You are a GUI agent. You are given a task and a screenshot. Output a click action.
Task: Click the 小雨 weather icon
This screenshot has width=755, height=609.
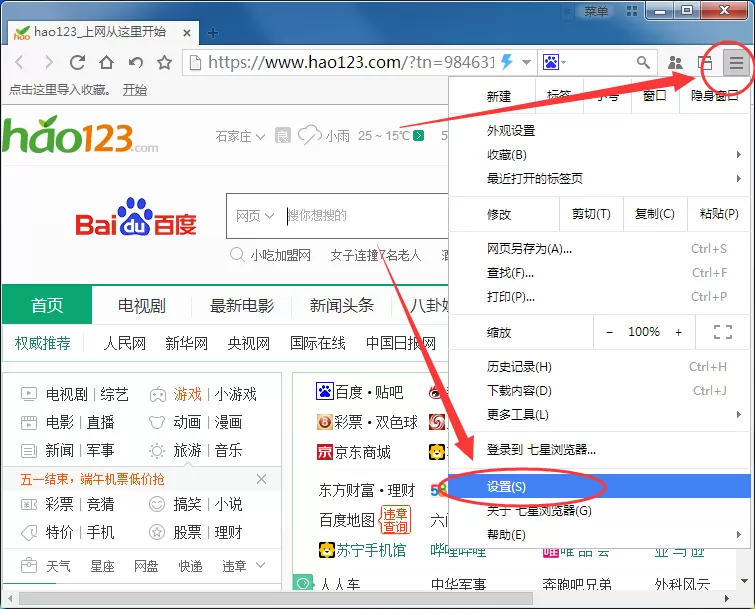(309, 135)
